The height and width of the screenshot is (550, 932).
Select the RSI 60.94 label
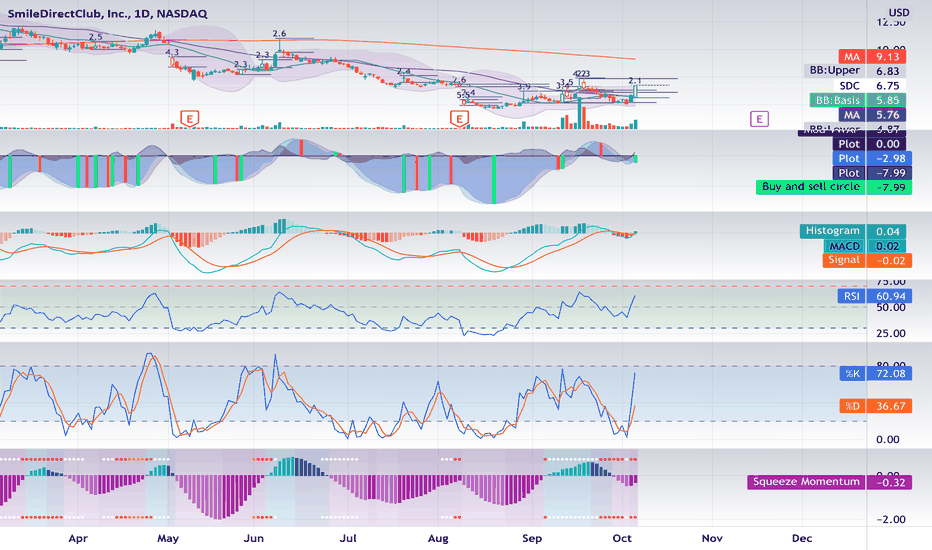pyautogui.click(x=874, y=296)
